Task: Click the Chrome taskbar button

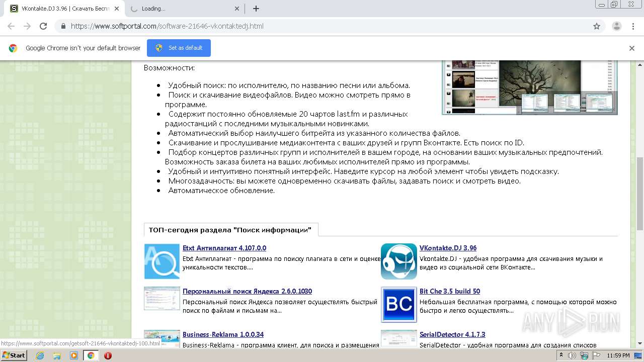Action: coord(91,355)
